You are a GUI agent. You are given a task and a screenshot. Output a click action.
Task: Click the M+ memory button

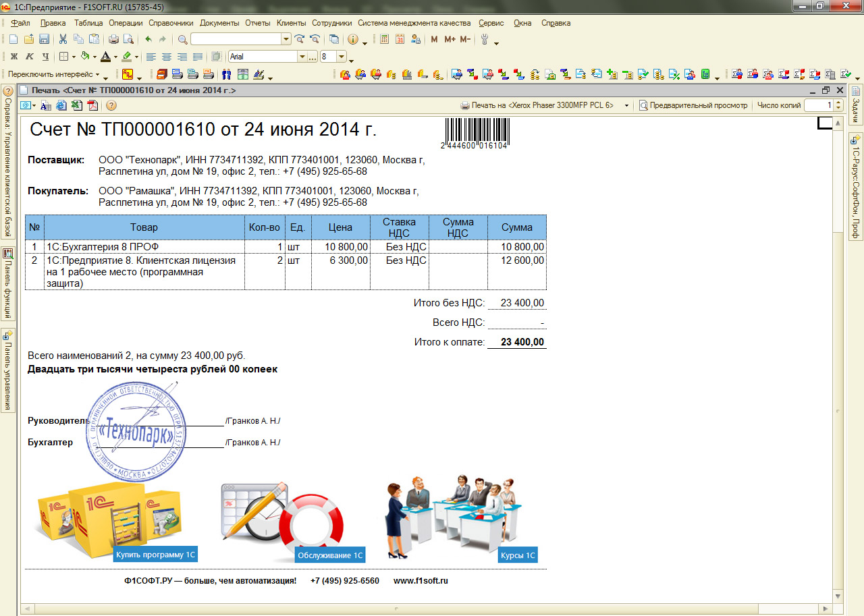pos(450,39)
